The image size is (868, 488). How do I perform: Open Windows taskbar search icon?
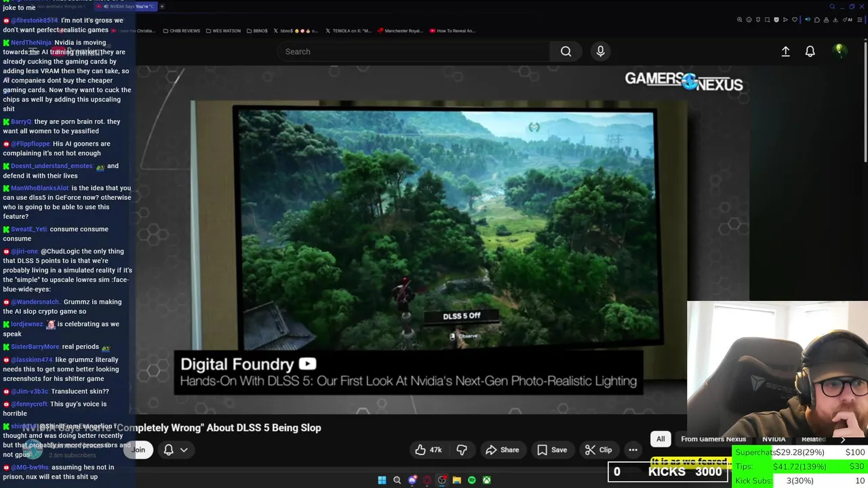click(x=397, y=480)
